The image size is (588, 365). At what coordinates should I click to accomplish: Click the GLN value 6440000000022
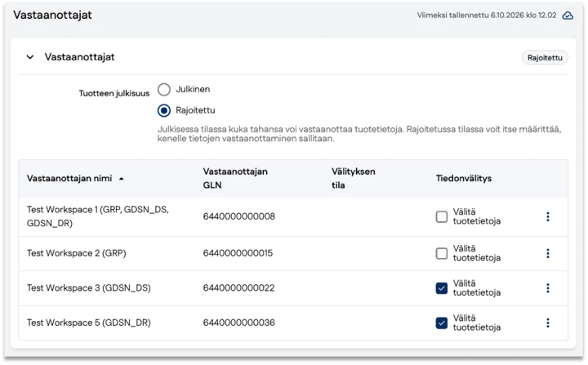tap(238, 287)
